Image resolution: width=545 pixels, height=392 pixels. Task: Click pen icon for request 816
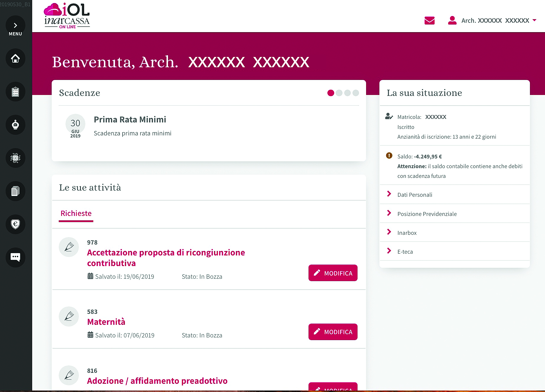(x=69, y=375)
